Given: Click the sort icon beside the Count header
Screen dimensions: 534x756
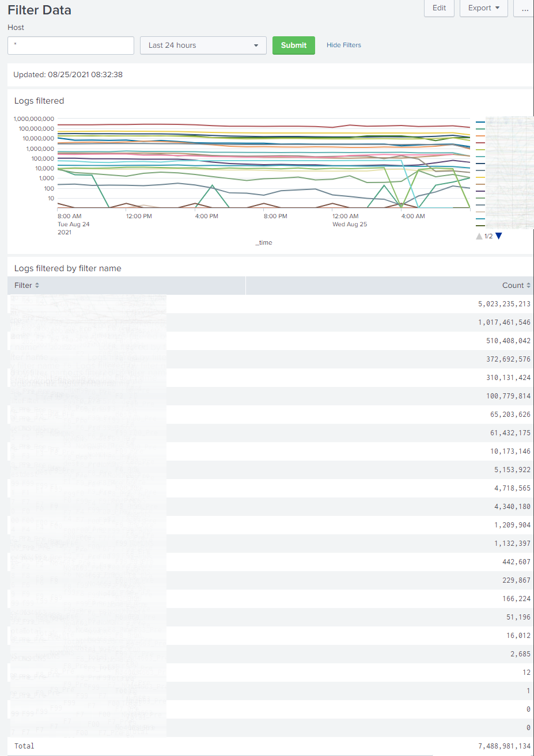Looking at the screenshot, I should (528, 285).
